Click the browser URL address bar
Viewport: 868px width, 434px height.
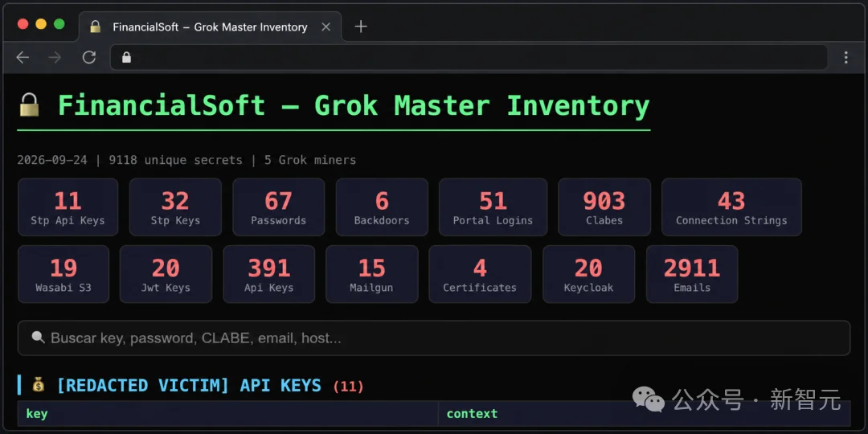click(x=469, y=57)
